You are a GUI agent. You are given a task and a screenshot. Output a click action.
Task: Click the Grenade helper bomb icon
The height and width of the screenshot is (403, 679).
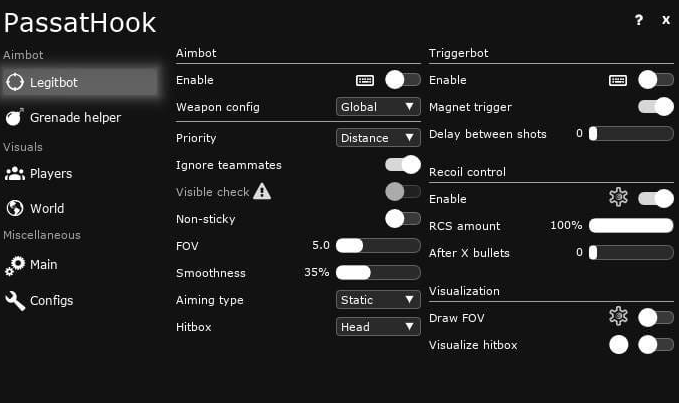[15, 118]
